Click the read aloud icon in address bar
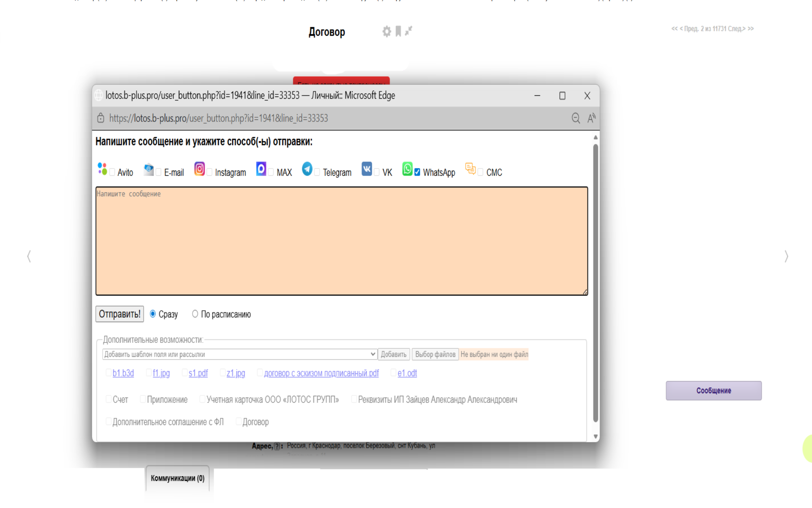Screen dimensions: 812x508 coord(591,118)
